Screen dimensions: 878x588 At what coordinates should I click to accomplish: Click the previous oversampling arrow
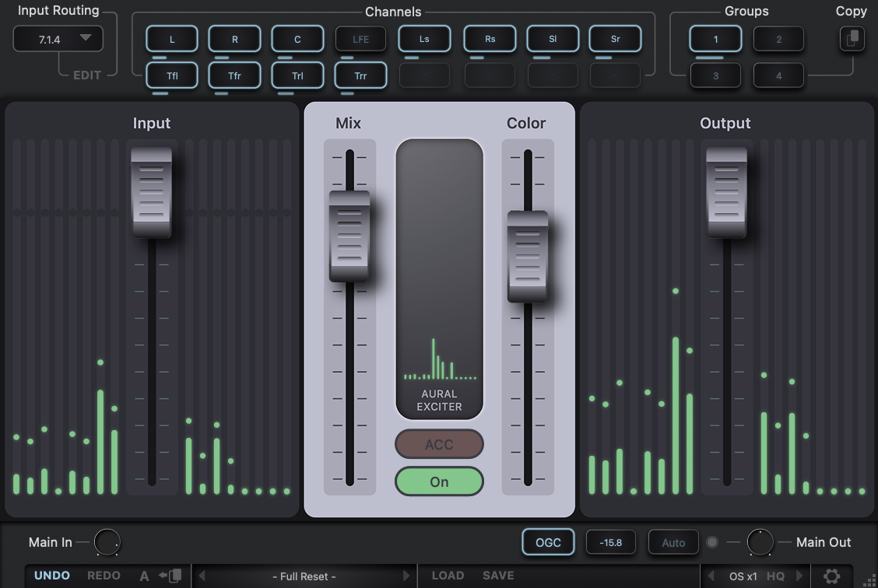pyautogui.click(x=710, y=576)
